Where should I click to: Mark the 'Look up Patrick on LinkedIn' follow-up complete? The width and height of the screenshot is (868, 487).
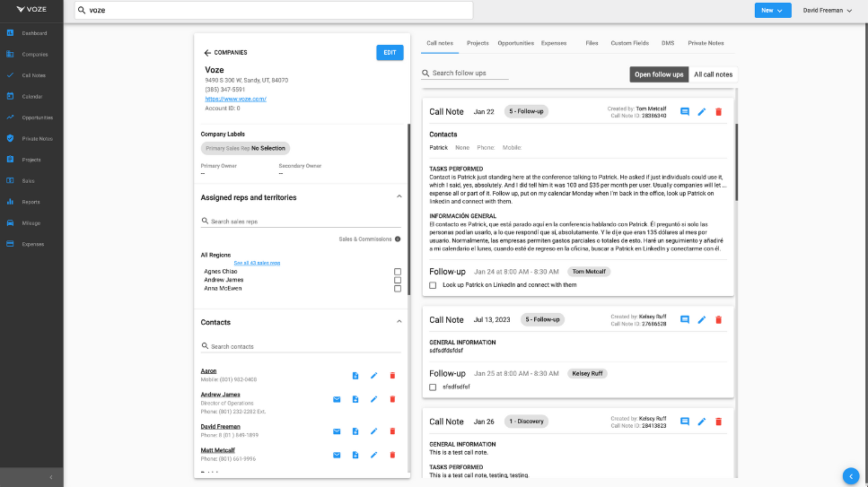pyautogui.click(x=433, y=285)
